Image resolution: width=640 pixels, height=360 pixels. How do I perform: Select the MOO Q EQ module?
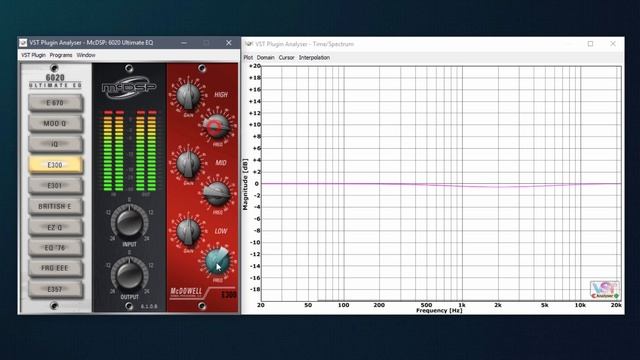point(56,124)
